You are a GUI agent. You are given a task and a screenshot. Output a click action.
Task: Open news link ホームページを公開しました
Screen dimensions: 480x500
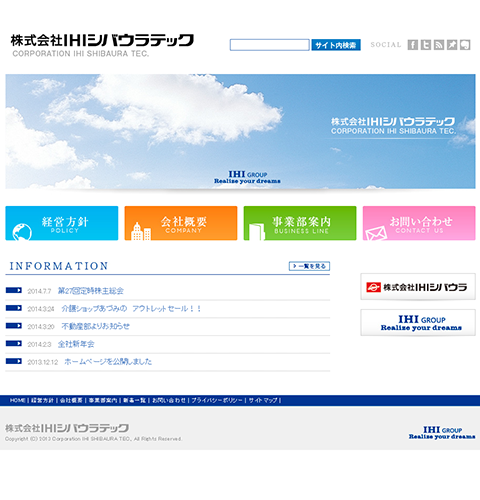point(108,362)
